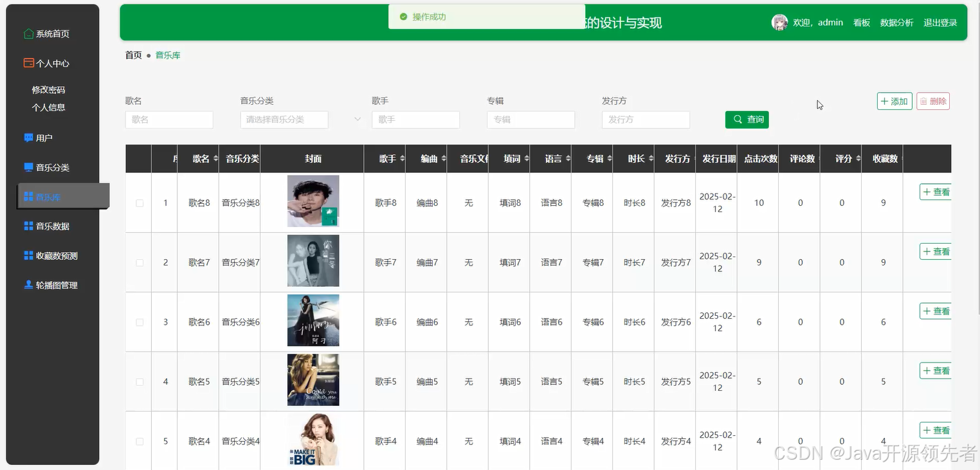The width and height of the screenshot is (980, 470).
Task: Click 数据分析 link in the header
Action: click(x=896, y=23)
